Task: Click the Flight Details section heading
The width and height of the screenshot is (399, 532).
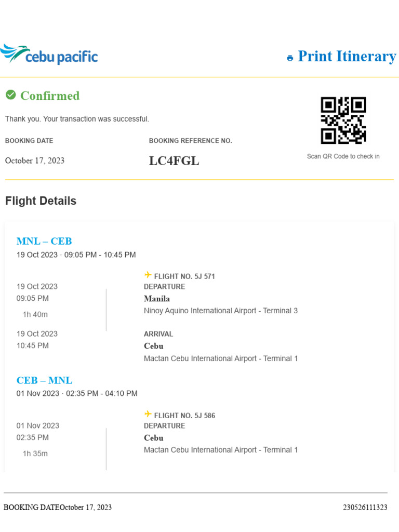Action: tap(41, 201)
